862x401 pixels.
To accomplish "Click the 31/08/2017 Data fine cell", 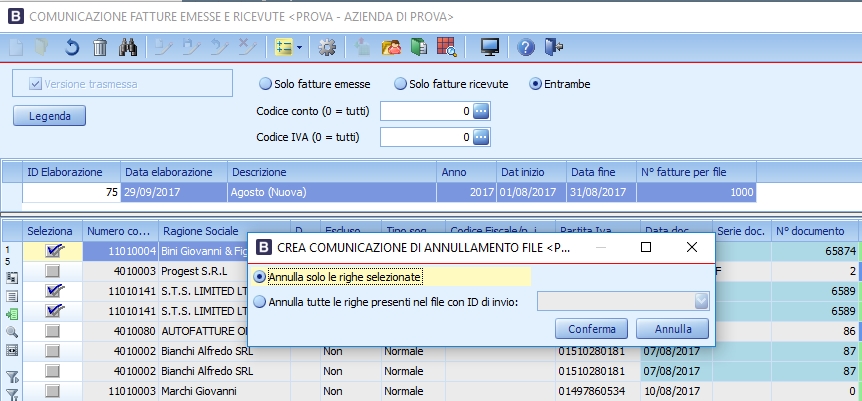I will pyautogui.click(x=601, y=193).
